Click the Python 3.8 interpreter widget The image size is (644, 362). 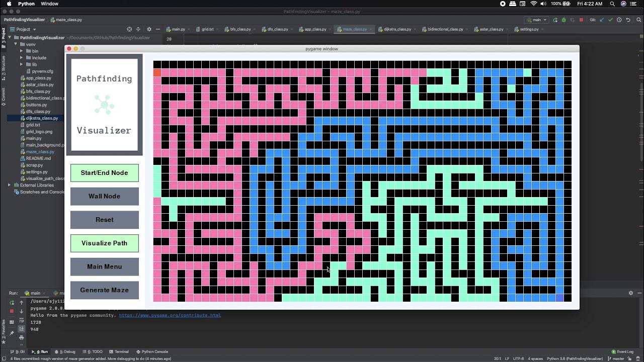[x=575, y=358]
